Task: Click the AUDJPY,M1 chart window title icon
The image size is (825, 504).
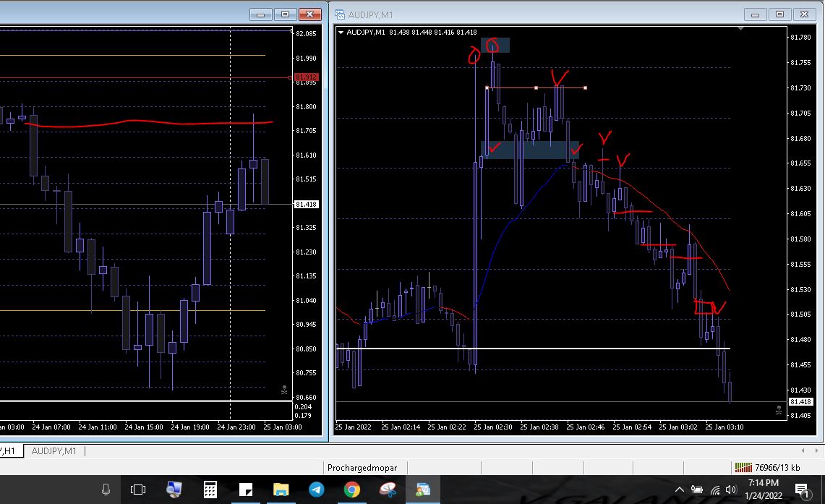Action: click(x=340, y=14)
